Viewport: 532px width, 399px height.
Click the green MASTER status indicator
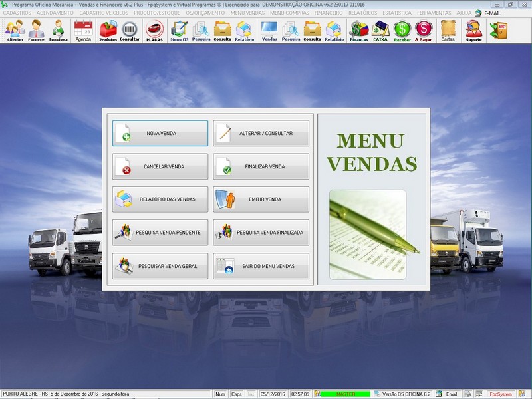click(x=345, y=394)
